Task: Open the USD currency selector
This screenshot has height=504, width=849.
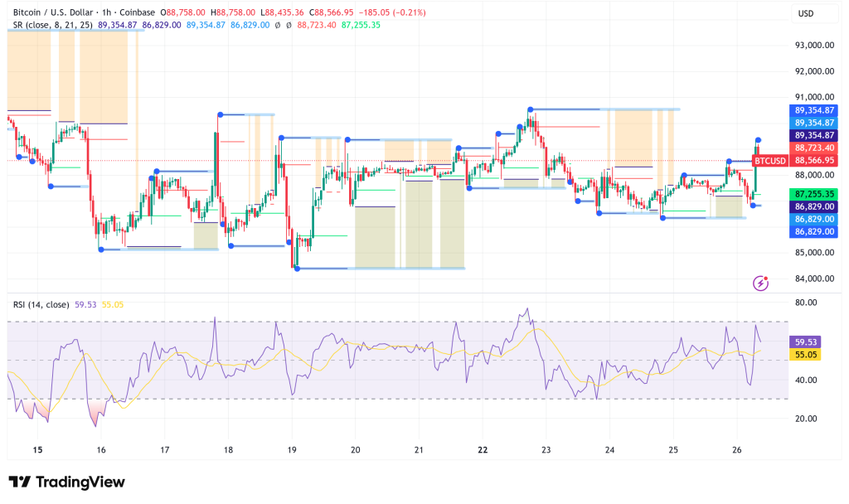Action: 806,13
